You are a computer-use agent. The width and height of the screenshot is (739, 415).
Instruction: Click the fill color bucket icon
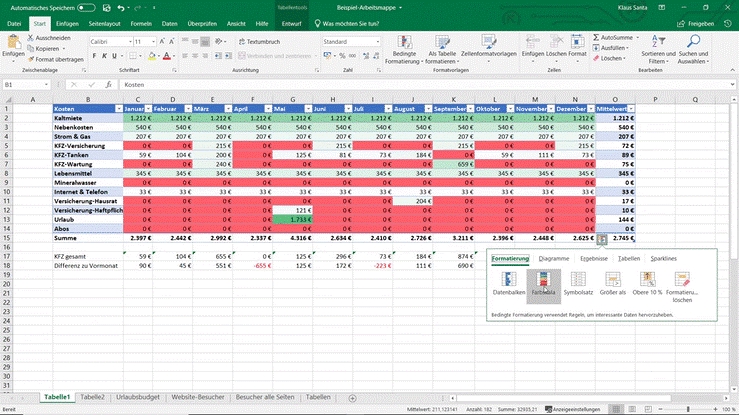click(152, 56)
